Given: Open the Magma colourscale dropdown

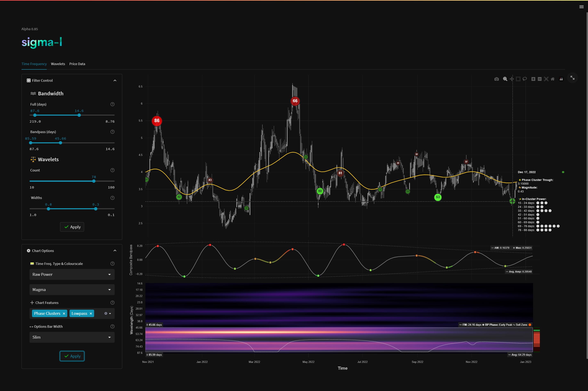Looking at the screenshot, I should click(x=72, y=290).
